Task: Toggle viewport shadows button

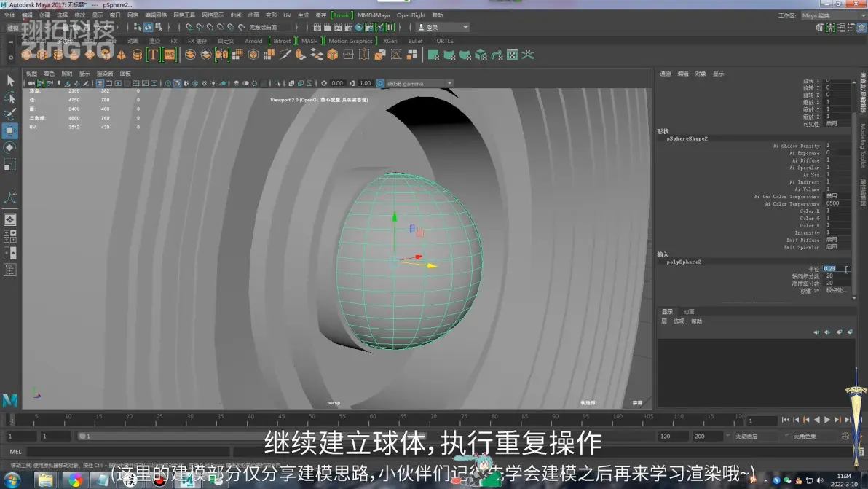Action: [223, 84]
